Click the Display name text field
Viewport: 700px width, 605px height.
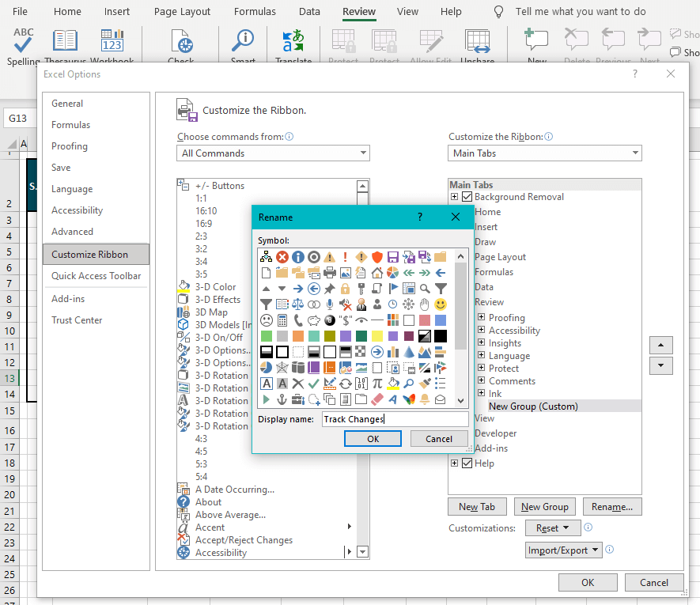point(395,418)
